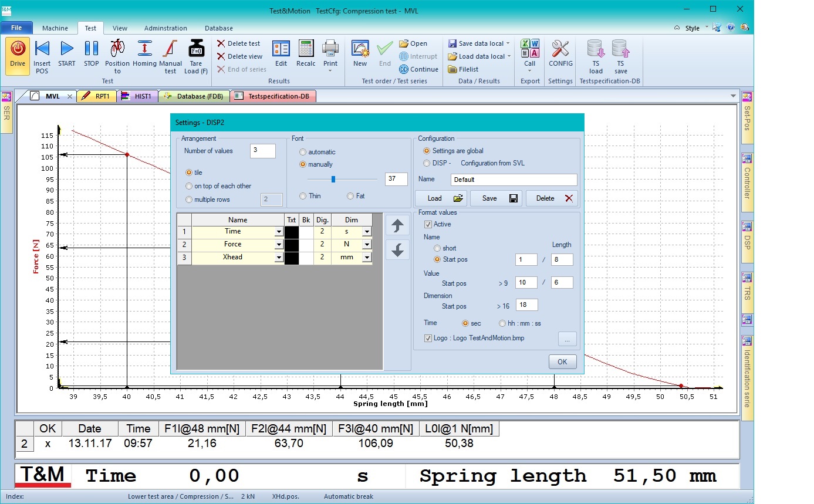This screenshot has width=814, height=504.
Task: Close the MVL tab
Action: (x=69, y=96)
